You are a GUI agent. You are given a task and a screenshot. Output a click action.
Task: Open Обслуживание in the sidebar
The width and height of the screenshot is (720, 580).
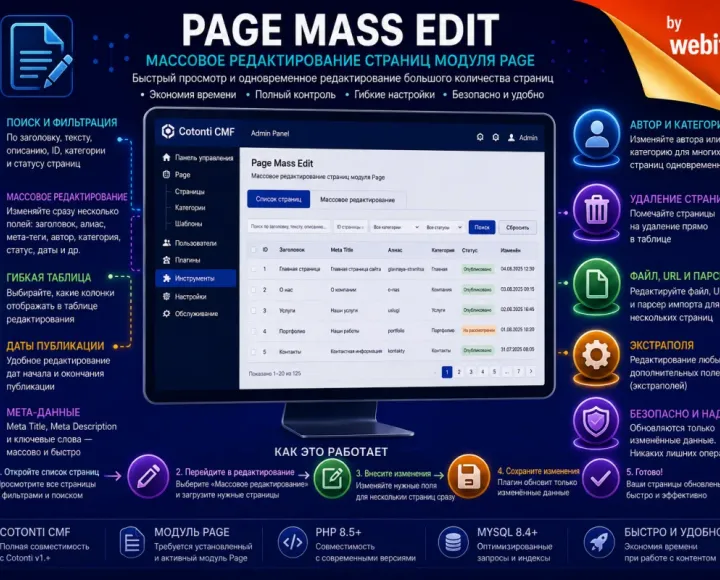[196, 314]
